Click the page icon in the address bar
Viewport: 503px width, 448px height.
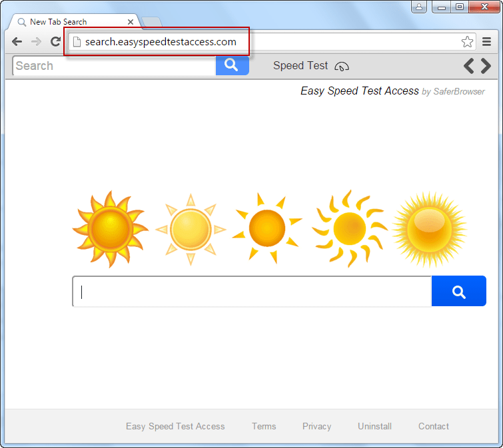click(77, 42)
